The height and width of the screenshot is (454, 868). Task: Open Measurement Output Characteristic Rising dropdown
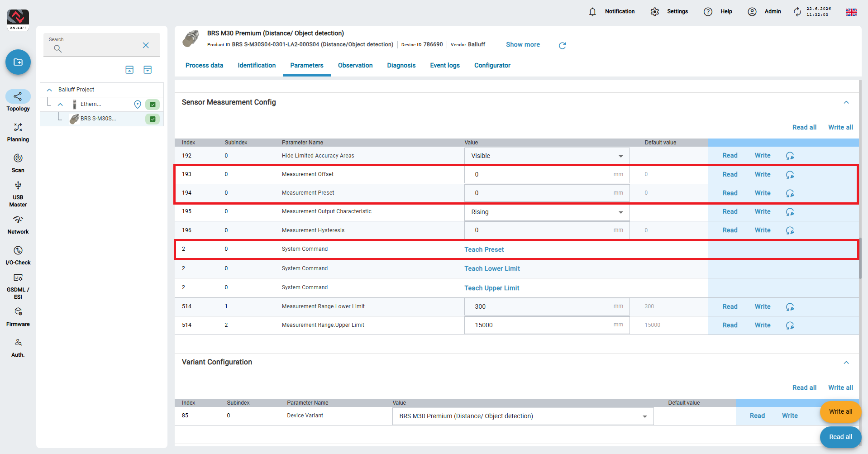click(x=547, y=212)
